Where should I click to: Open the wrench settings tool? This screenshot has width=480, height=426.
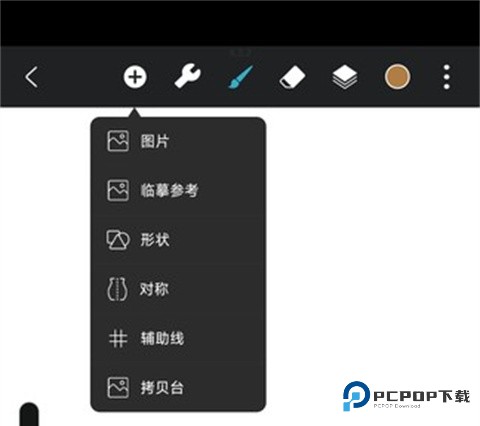pyautogui.click(x=188, y=77)
